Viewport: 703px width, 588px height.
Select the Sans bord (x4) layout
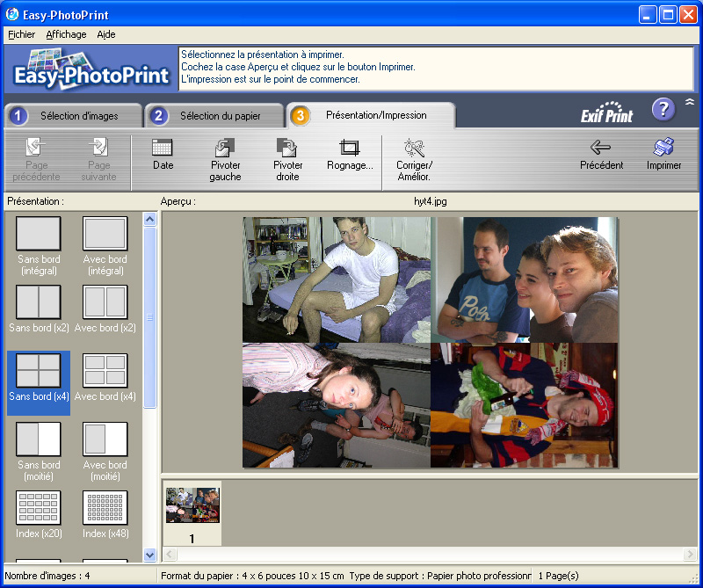tap(39, 383)
